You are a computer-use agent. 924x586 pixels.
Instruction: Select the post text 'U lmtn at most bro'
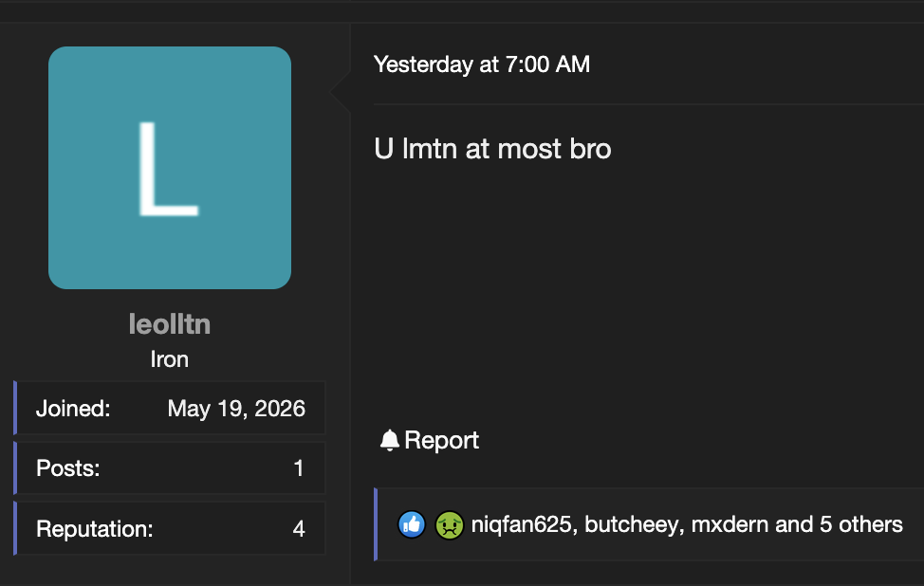tap(492, 149)
